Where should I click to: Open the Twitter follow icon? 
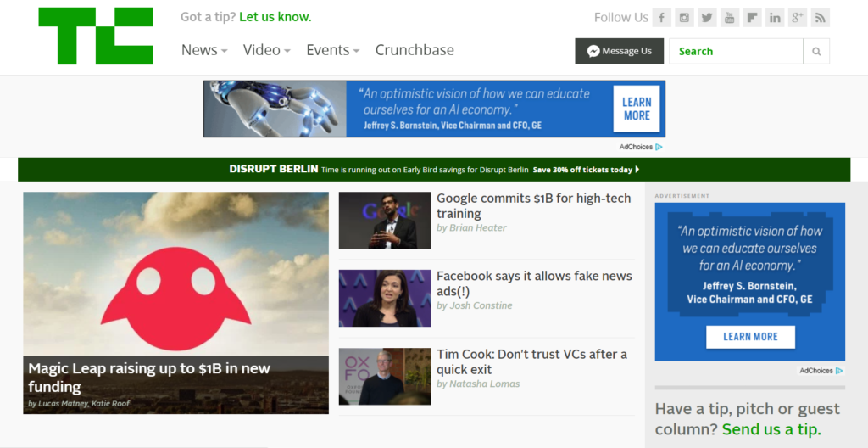706,17
